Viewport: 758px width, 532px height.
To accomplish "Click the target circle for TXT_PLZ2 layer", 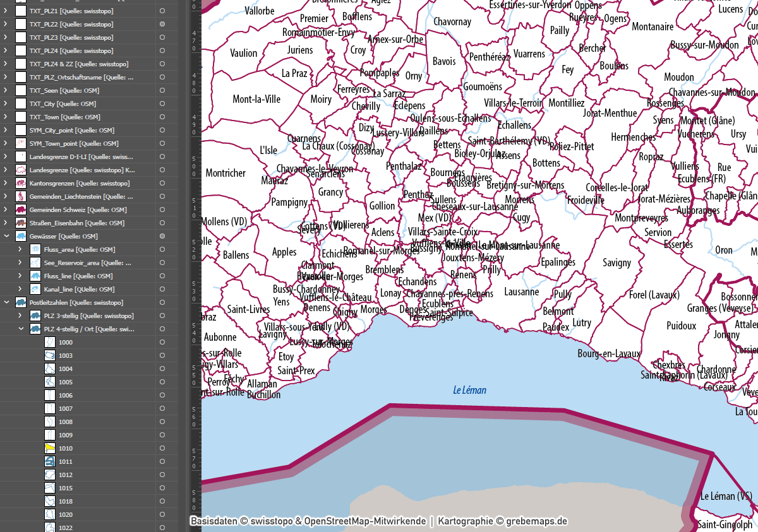I will [x=162, y=24].
